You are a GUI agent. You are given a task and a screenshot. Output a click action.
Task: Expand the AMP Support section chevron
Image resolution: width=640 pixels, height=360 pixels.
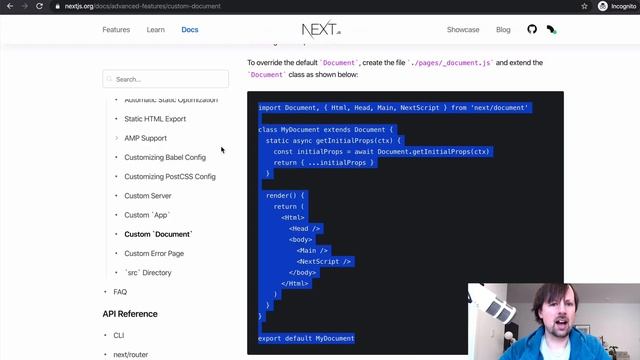tap(116, 138)
